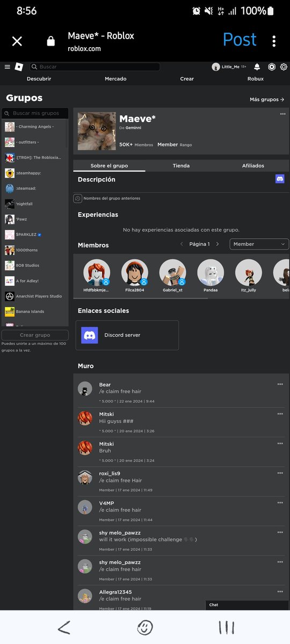This screenshot has width=290, height=644.
Task: Switch to the Tienda tab
Action: [x=181, y=166]
